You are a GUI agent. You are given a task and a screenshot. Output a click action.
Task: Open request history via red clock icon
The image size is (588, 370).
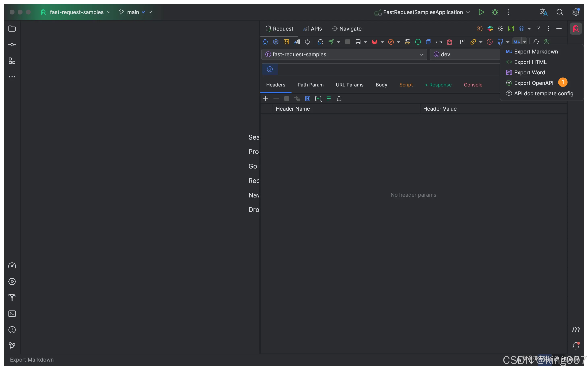click(490, 42)
